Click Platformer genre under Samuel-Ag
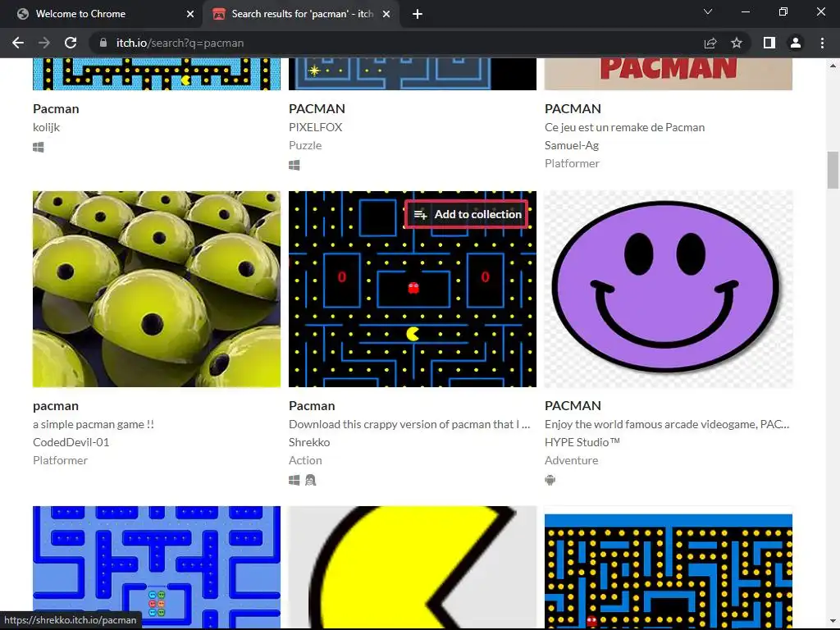The width and height of the screenshot is (840, 630). pos(572,164)
